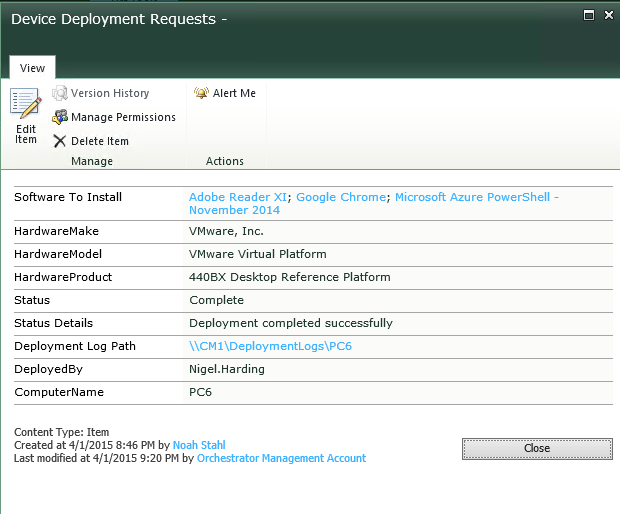The image size is (620, 514).
Task: Select Manage Permissions label
Action: 123,117
